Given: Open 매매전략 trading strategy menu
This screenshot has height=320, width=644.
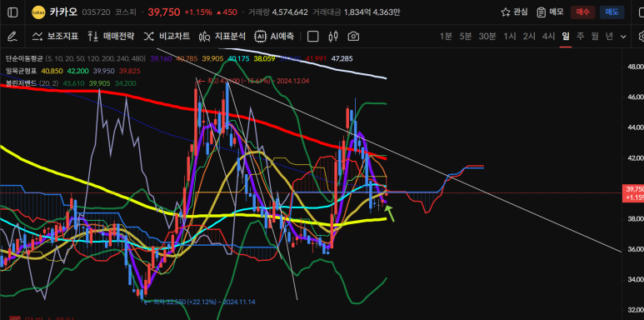Looking at the screenshot, I should (x=111, y=37).
